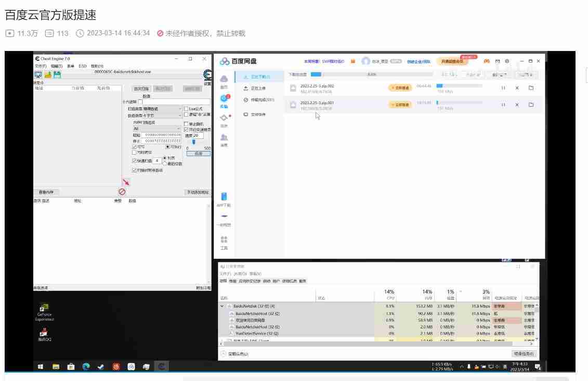Select Netdisk Uploading tab
This screenshot has height=381, width=588.
258,88
